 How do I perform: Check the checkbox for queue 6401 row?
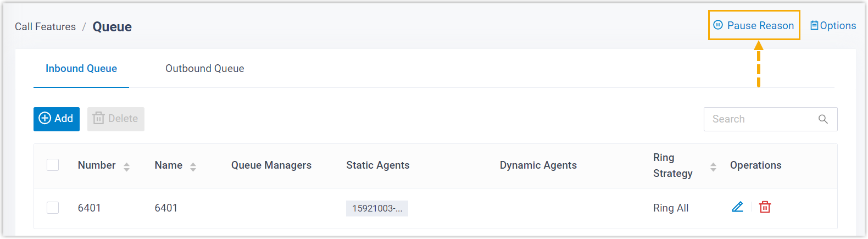click(53, 208)
